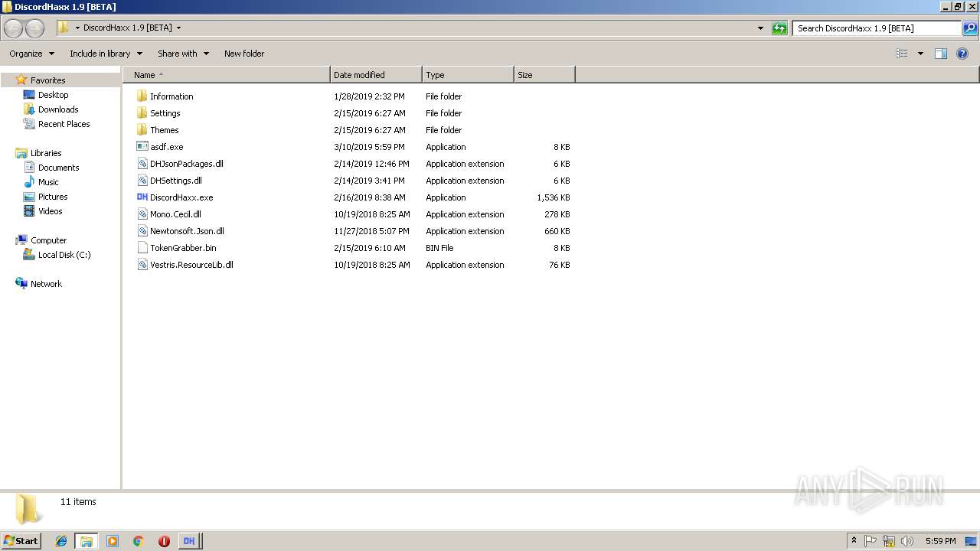Select the Themes folder icon
980x551 pixels.
(142, 130)
